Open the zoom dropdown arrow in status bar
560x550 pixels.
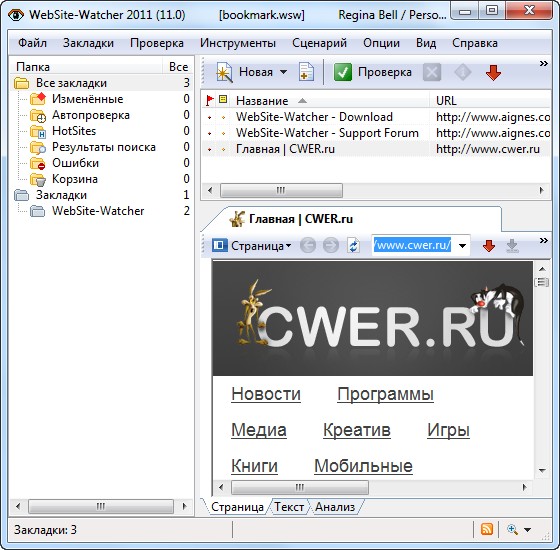pos(527,530)
